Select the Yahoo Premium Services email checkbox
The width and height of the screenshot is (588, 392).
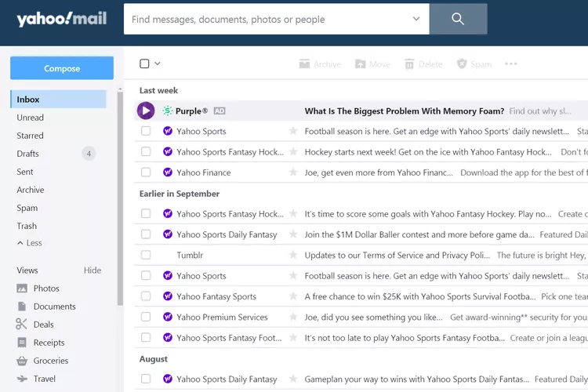click(x=146, y=318)
